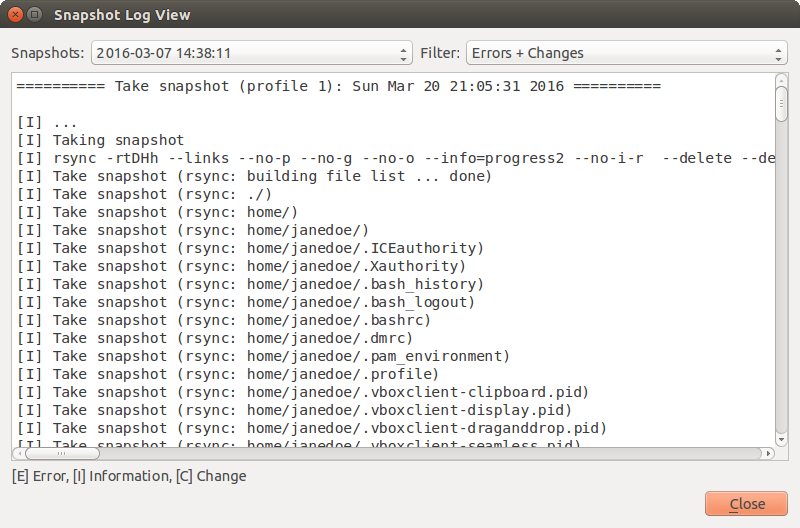Click the Taking snapshot log entry
This screenshot has width=800, height=528.
click(x=101, y=140)
